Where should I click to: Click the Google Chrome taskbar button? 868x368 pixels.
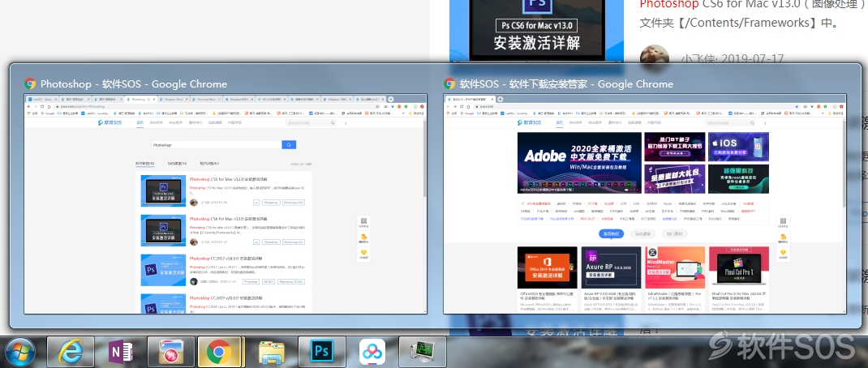[x=219, y=352]
